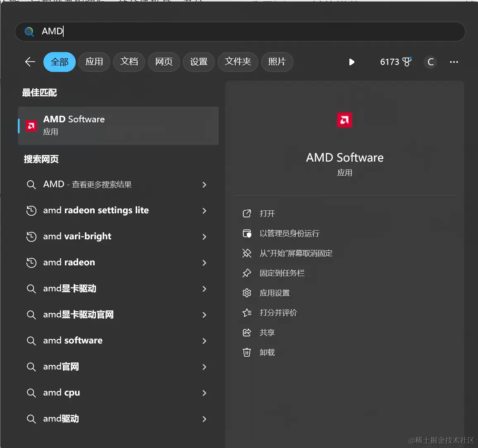Click inside the AMD search input field

pyautogui.click(x=124, y=31)
